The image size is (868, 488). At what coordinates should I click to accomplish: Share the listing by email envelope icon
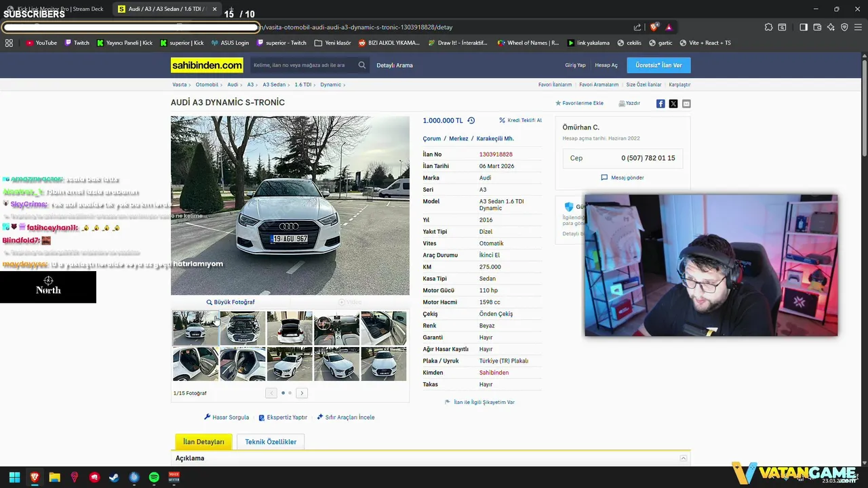(686, 104)
